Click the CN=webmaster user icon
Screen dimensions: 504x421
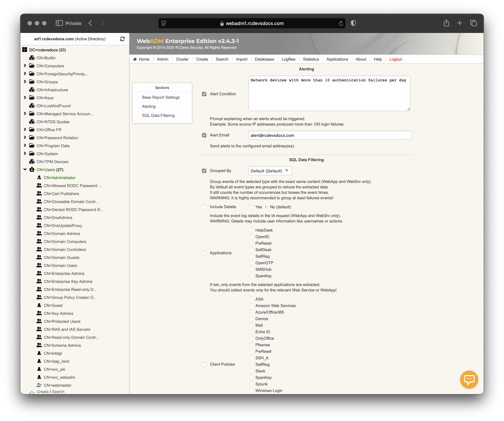point(39,385)
